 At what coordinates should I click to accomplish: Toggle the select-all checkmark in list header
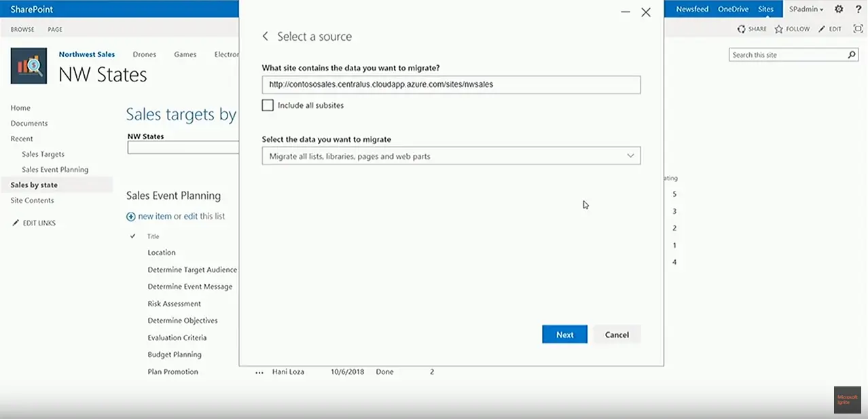point(132,236)
